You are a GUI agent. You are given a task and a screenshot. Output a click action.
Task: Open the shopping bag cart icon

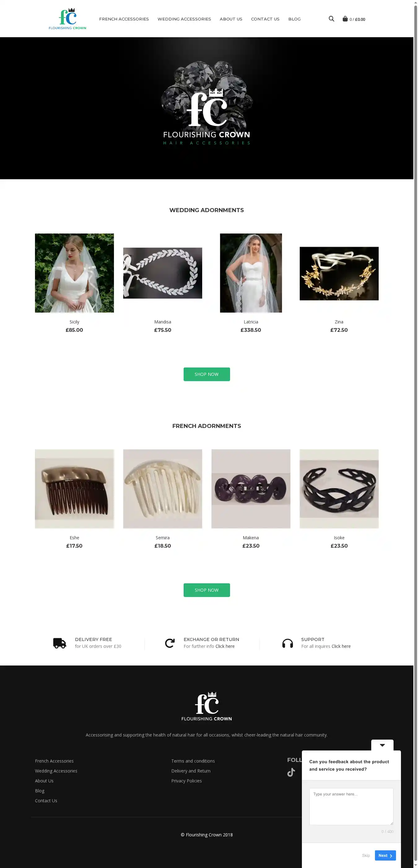coord(345,19)
